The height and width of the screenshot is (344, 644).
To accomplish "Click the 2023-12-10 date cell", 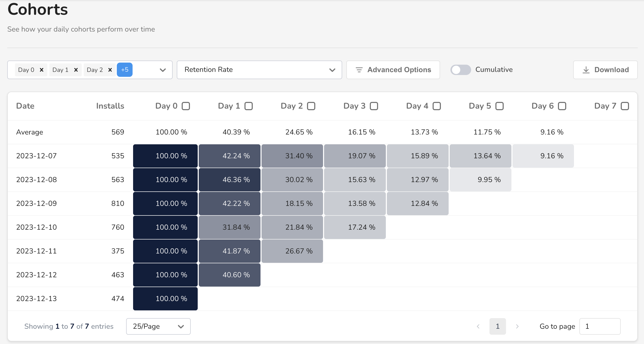I will pyautogui.click(x=36, y=227).
